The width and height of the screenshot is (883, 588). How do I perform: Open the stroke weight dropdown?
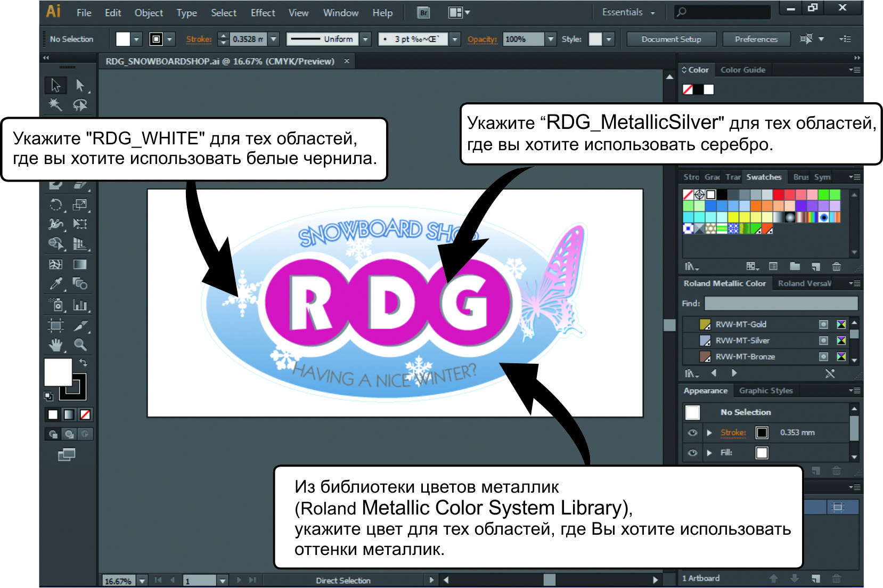coord(274,39)
